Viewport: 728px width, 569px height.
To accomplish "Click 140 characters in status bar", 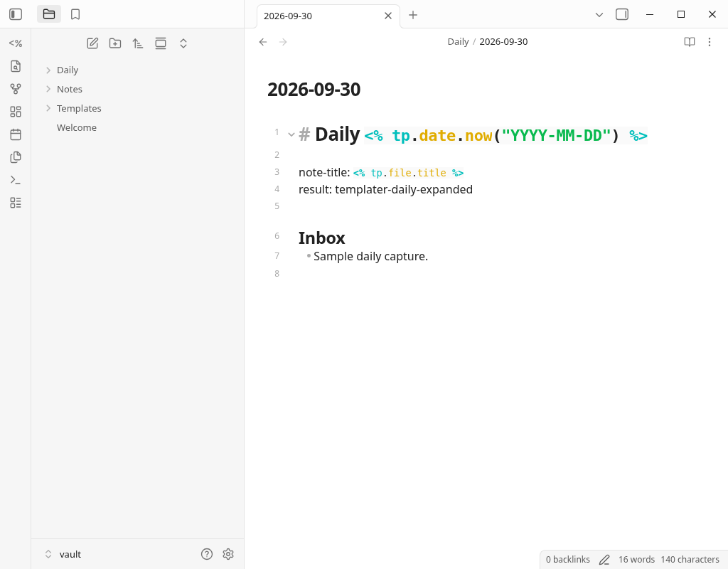I will pos(690,560).
